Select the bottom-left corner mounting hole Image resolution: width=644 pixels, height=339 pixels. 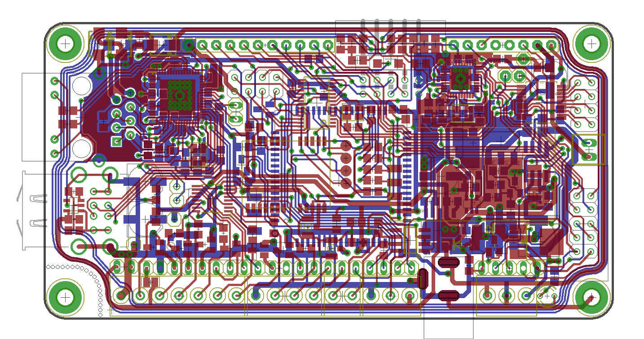click(66, 297)
